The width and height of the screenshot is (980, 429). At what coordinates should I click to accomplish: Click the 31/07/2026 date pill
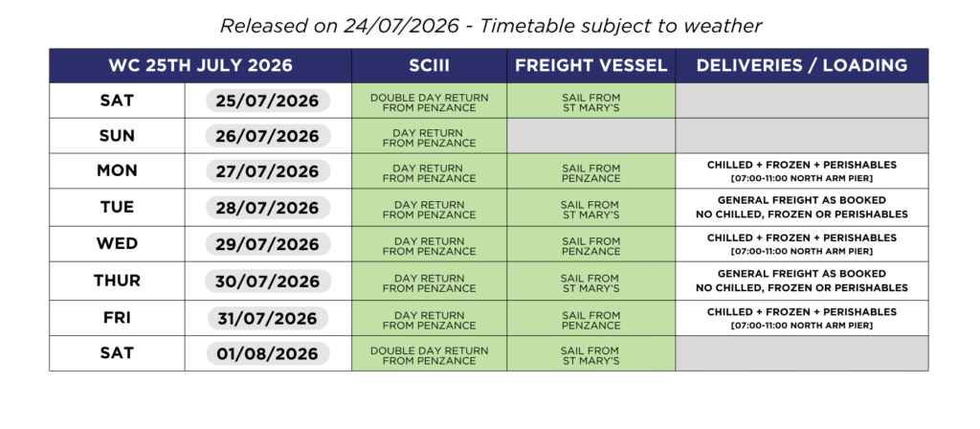tap(268, 318)
